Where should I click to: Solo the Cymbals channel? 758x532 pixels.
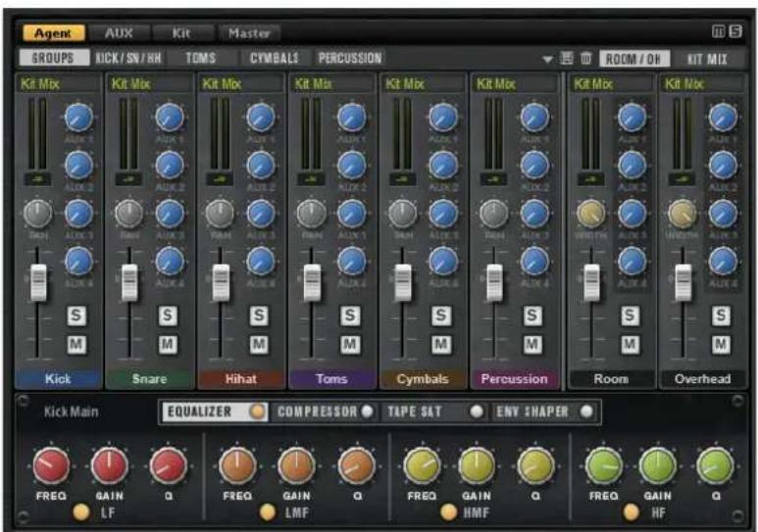pyautogui.click(x=441, y=315)
